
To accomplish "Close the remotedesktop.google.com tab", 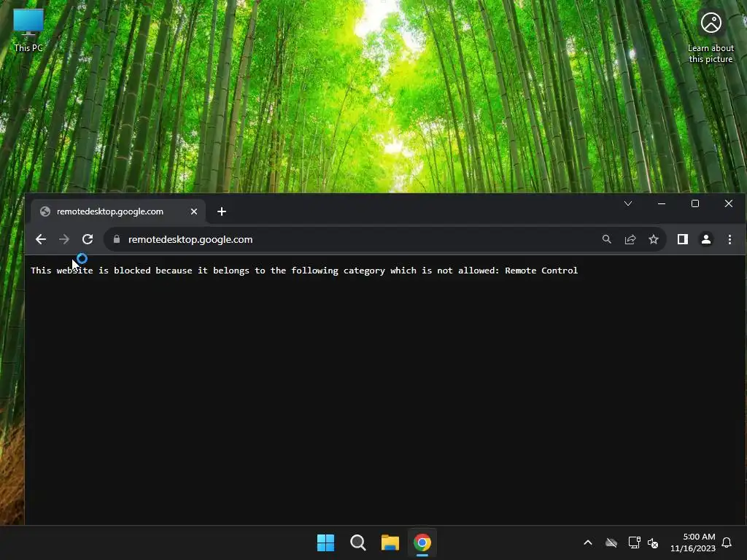I will point(194,211).
